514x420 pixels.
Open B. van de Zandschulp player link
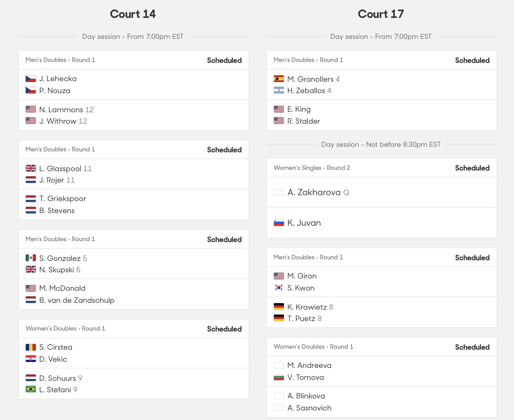[x=77, y=300]
